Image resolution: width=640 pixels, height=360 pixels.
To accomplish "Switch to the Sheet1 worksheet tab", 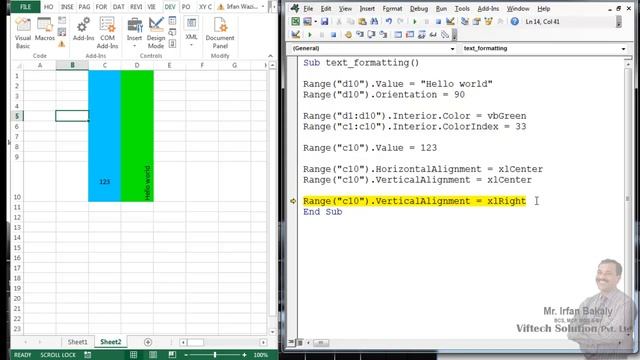I will point(77,342).
